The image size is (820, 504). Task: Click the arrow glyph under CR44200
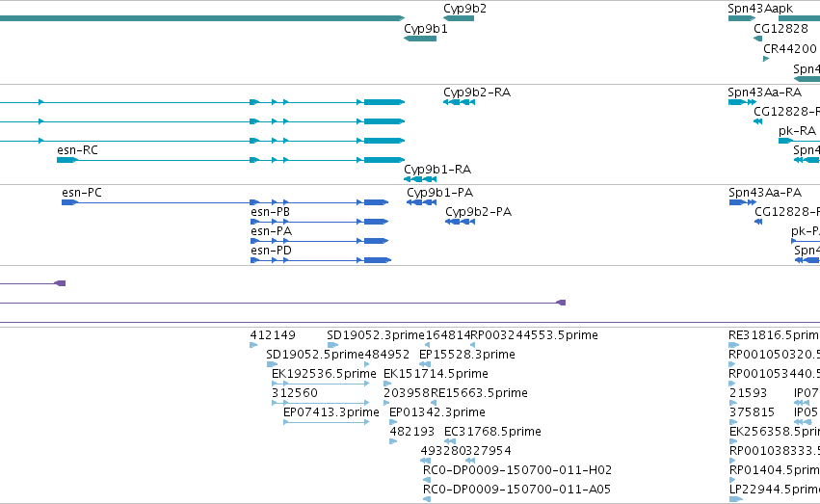tap(766, 59)
